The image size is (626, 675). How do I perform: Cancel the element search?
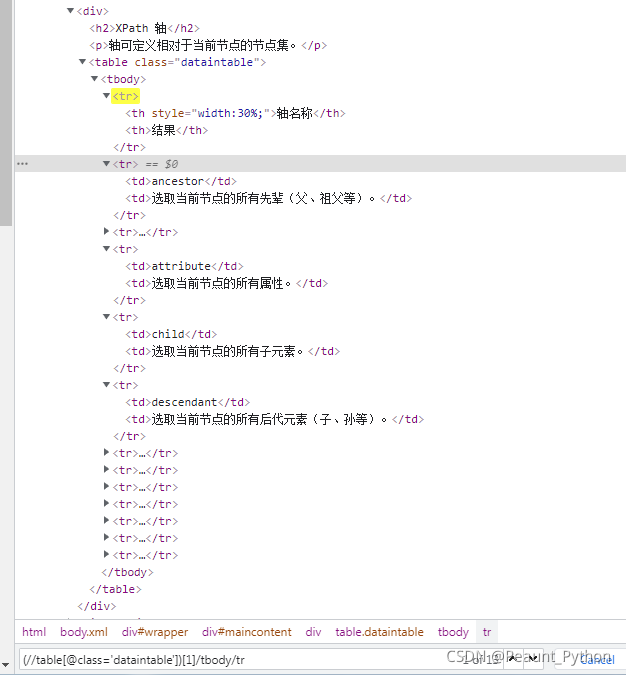point(597,659)
